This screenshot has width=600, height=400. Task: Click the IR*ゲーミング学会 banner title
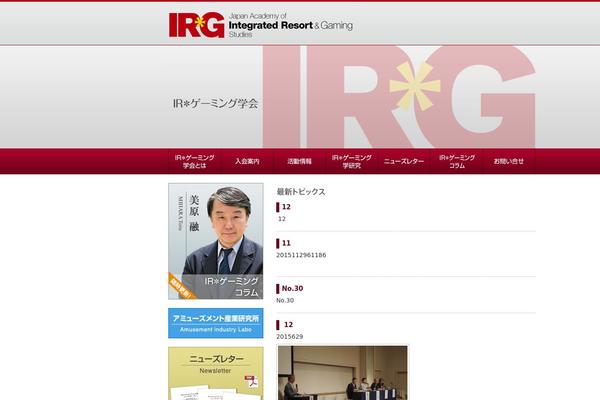pos(215,103)
